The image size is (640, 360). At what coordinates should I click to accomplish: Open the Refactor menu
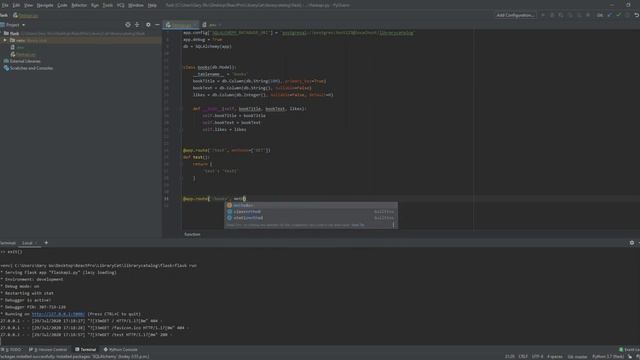[79, 5]
